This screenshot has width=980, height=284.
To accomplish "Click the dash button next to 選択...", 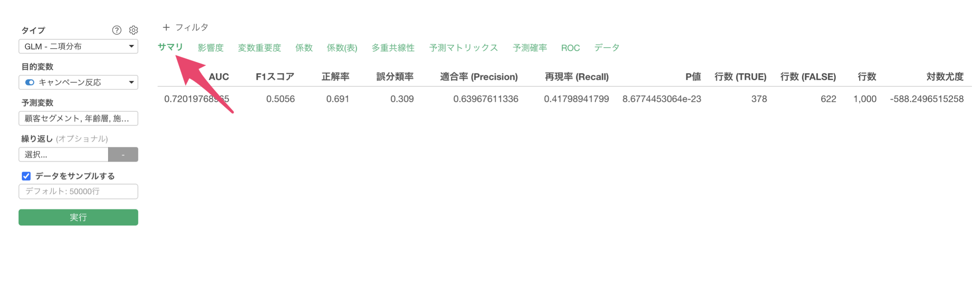I will [x=123, y=154].
